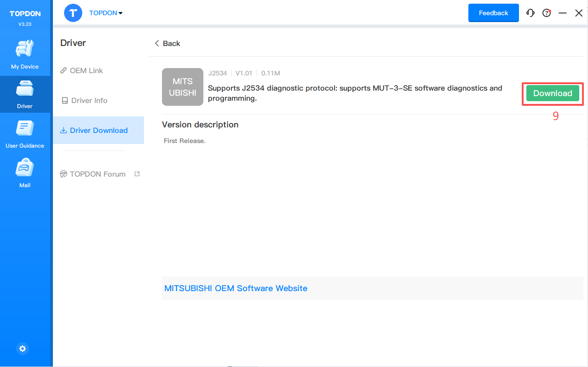Image resolution: width=588 pixels, height=367 pixels.
Task: Open User Guidance icon
Action: [25, 128]
